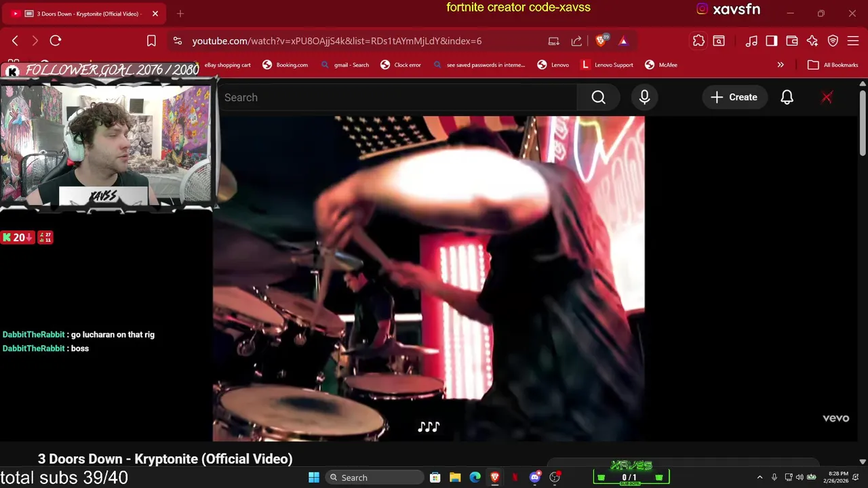Open Microsoft Store from taskbar
Viewport: 868px width, 488px height.
click(x=435, y=477)
